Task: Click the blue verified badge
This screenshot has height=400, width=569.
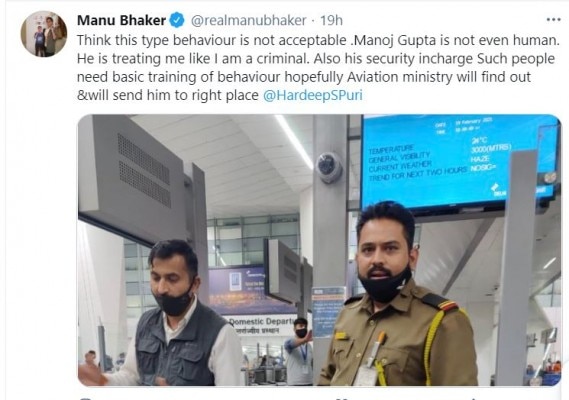Action: pos(177,20)
